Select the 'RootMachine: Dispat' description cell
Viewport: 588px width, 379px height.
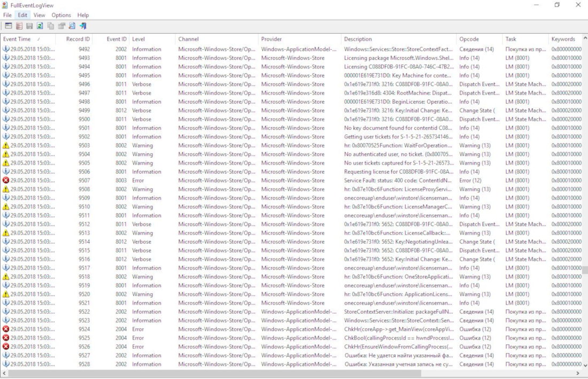tap(398, 93)
